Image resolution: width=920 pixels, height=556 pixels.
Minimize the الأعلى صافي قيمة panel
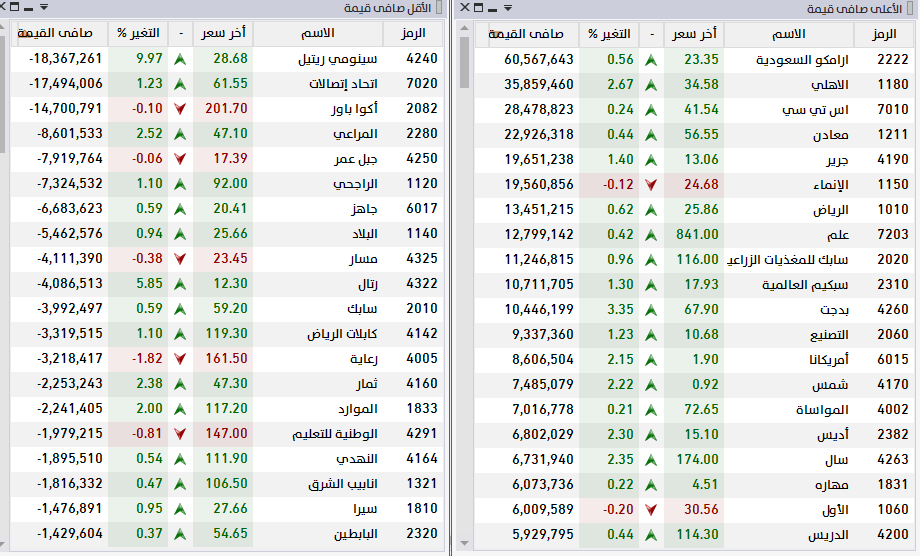click(x=493, y=9)
